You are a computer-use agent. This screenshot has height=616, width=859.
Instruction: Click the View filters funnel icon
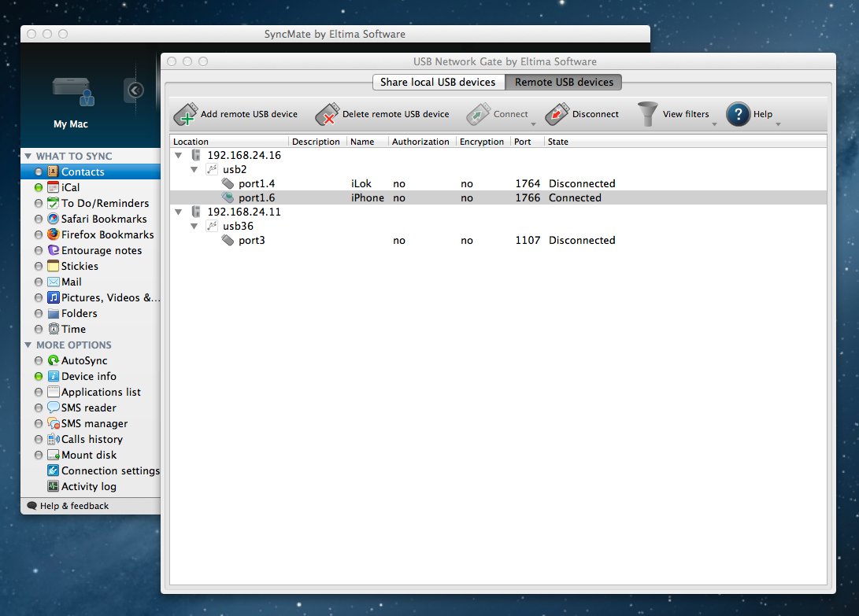(x=647, y=114)
